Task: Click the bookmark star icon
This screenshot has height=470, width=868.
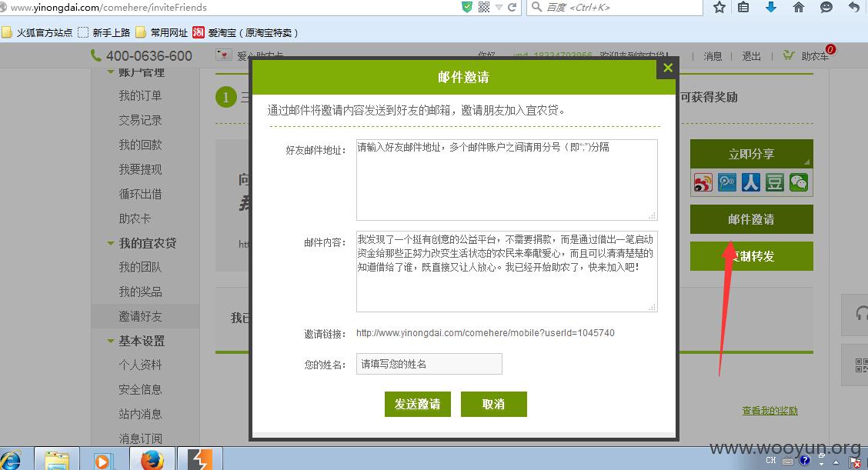Action: coord(719,7)
